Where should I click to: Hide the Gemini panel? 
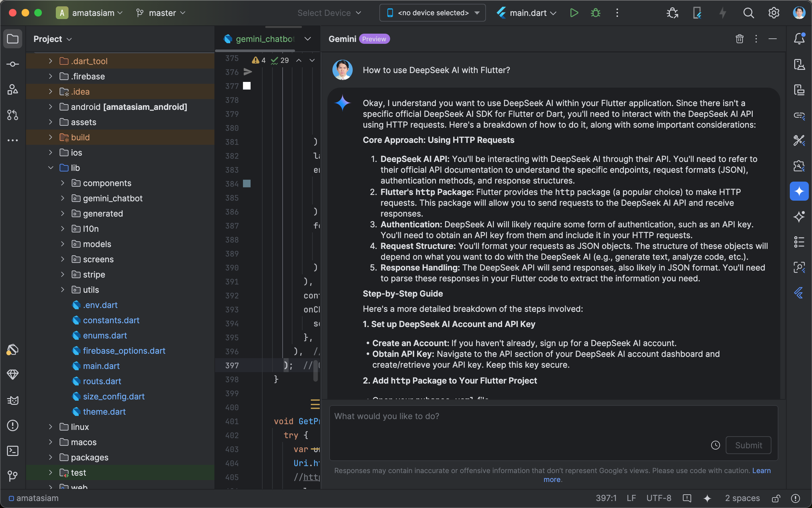(772, 39)
